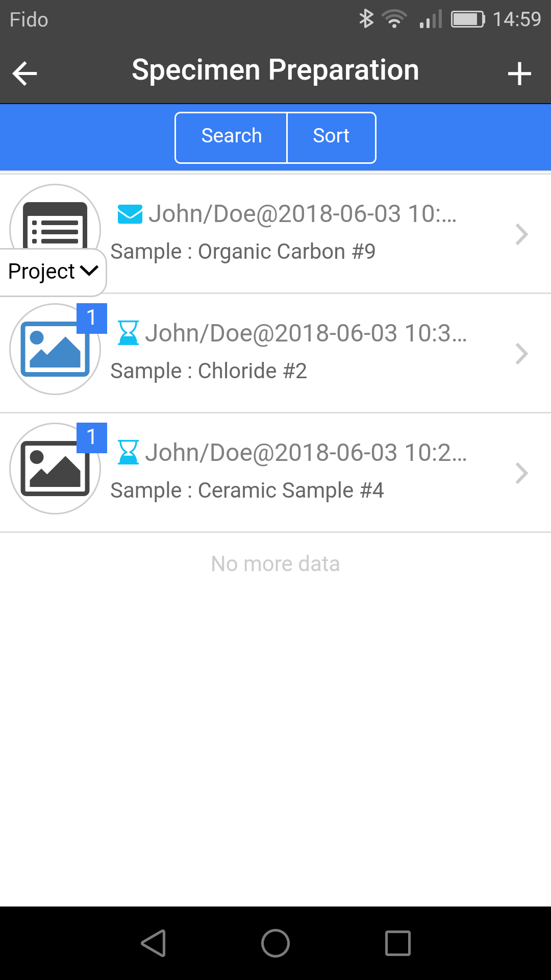Tap the badge count on Chloride #2
This screenshot has width=551, height=980.
pos(92,318)
